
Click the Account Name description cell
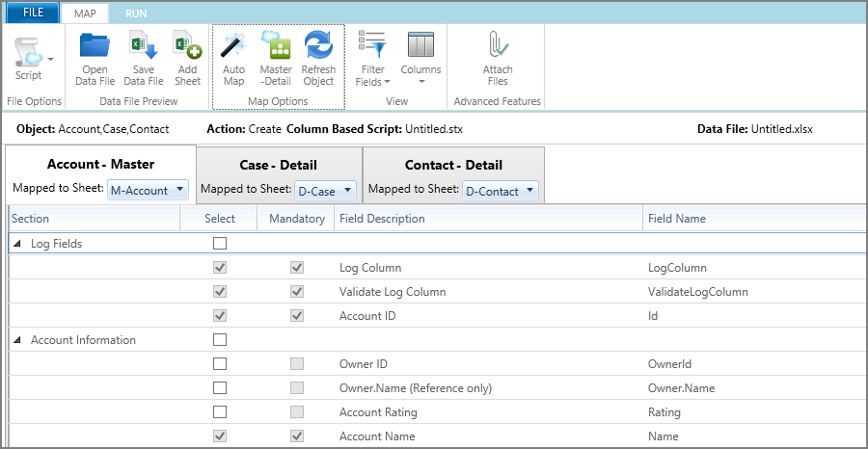377,436
